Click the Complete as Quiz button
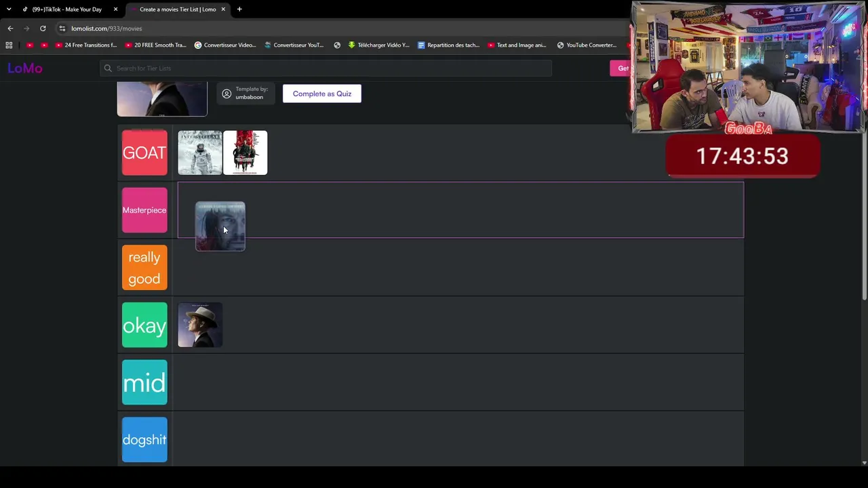The height and width of the screenshot is (488, 868). pos(322,94)
